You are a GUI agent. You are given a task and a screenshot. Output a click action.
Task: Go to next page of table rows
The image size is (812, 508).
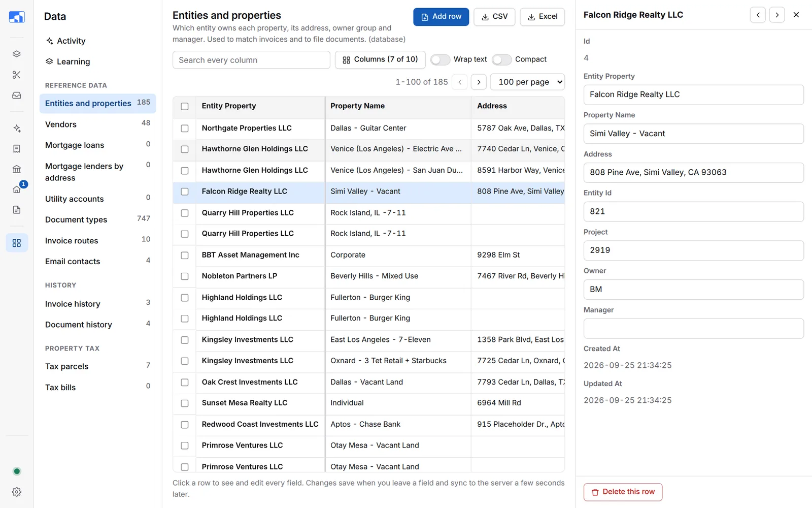click(479, 82)
